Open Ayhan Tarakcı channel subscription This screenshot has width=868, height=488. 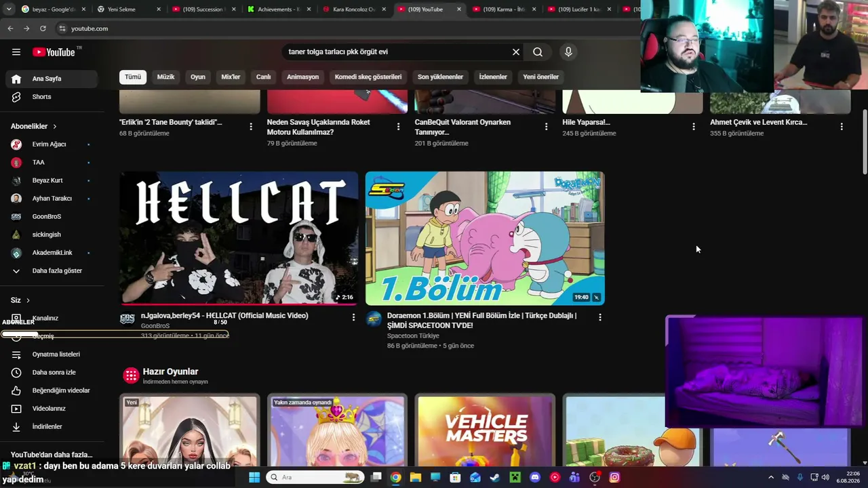(x=52, y=199)
